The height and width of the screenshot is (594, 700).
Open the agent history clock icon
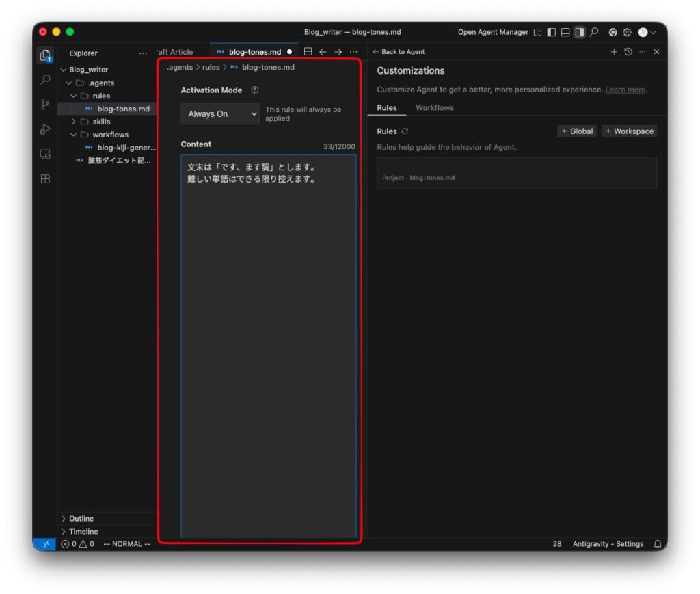click(x=628, y=52)
